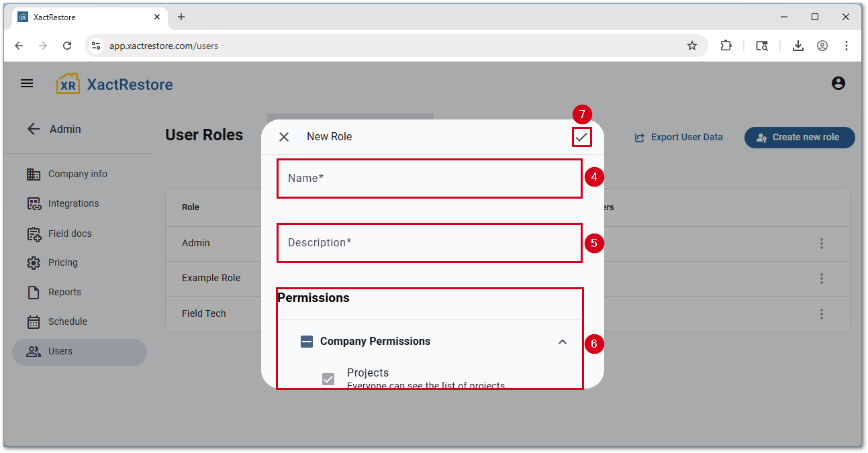
Task: Open the Reports sidebar item
Action: (64, 292)
